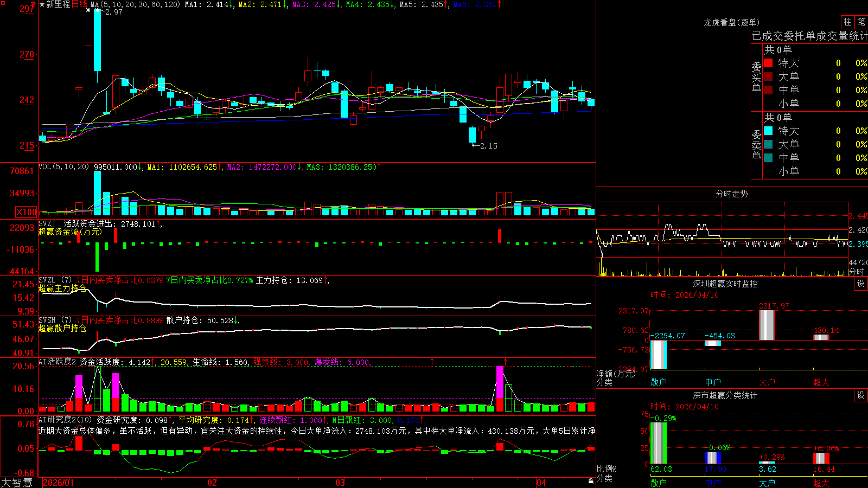
Task: Click the 净额(万元) axis label
Action: coord(616,374)
